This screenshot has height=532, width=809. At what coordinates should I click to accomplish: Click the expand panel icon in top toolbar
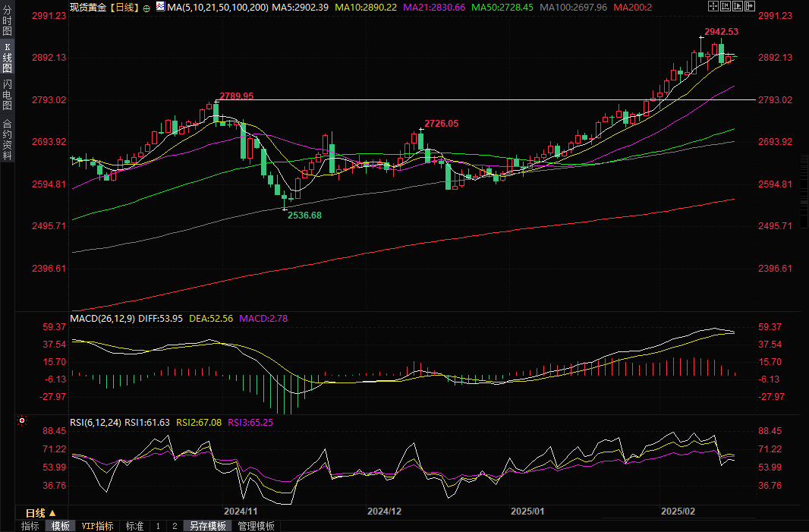(751, 6)
